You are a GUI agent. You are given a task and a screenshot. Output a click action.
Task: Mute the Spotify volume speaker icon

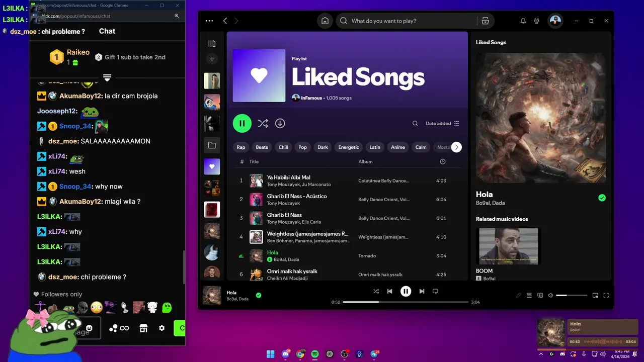click(550, 295)
